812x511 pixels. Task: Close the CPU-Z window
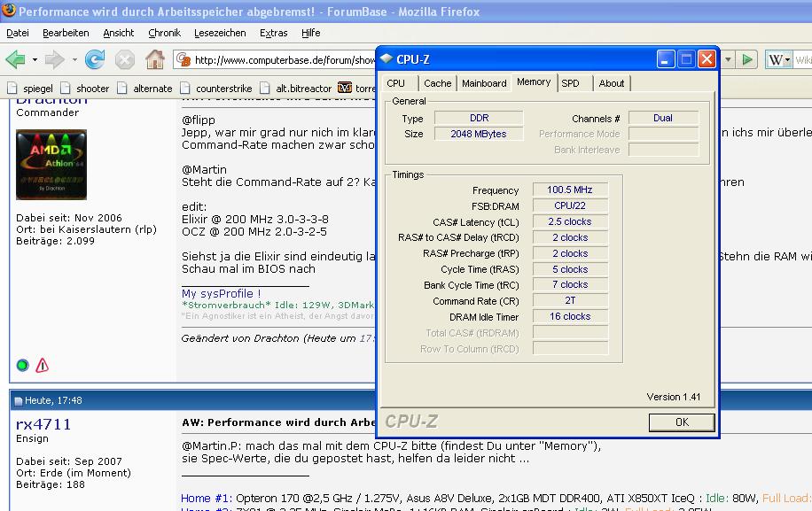tap(707, 59)
